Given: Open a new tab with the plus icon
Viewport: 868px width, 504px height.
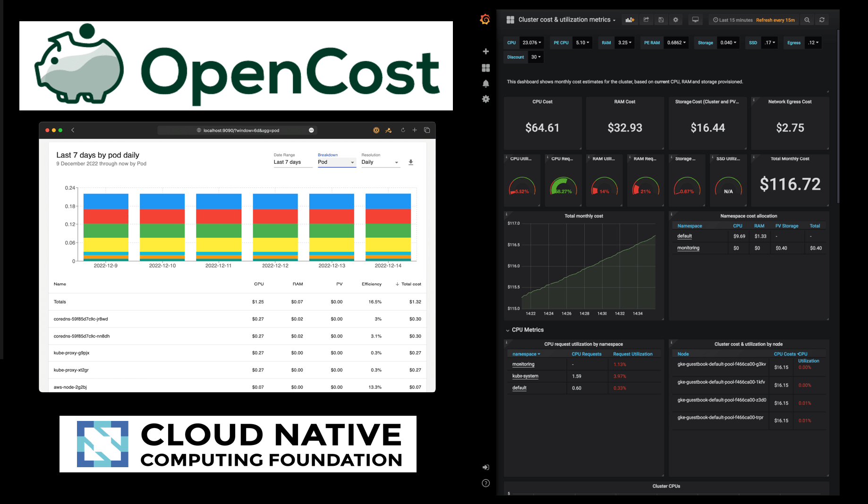Looking at the screenshot, I should 415,130.
